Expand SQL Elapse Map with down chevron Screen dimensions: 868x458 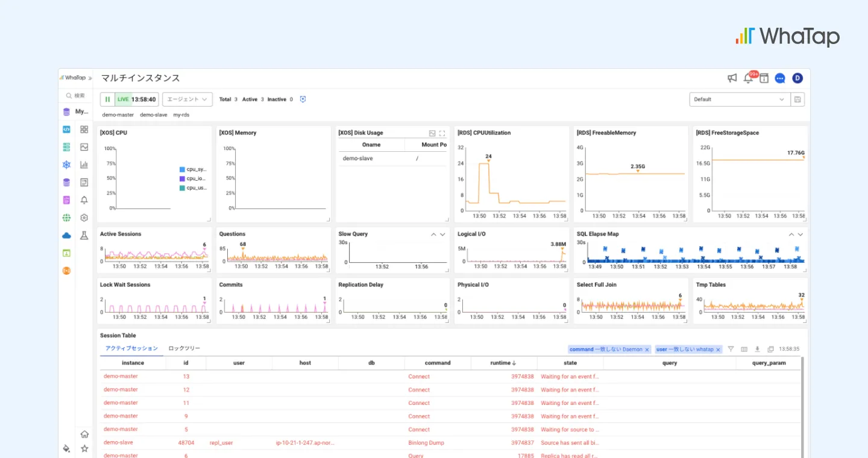pos(800,234)
